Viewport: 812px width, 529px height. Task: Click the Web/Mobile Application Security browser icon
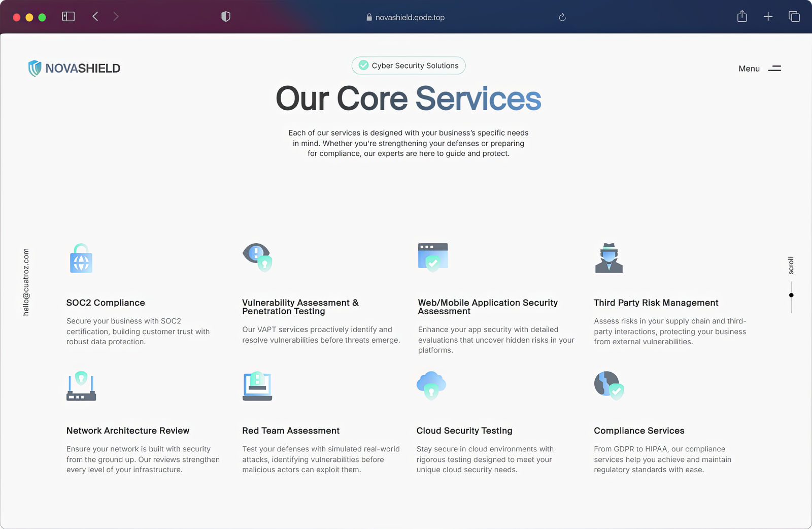[433, 257]
